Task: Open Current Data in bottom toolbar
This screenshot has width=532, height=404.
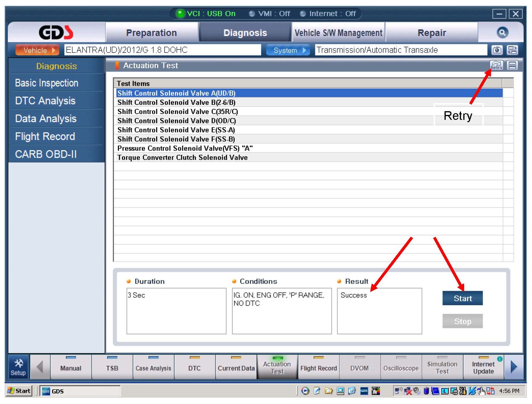Action: (236, 368)
